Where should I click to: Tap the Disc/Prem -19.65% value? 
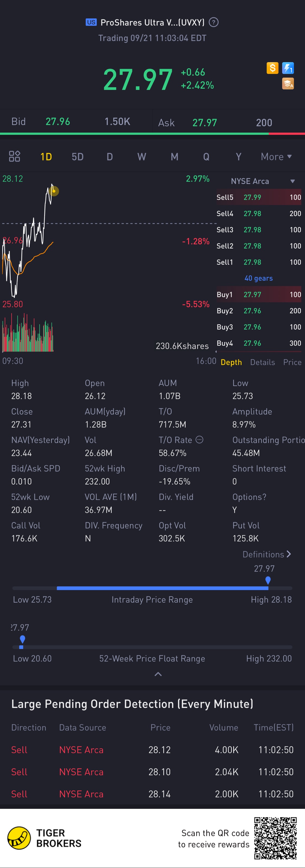175,481
